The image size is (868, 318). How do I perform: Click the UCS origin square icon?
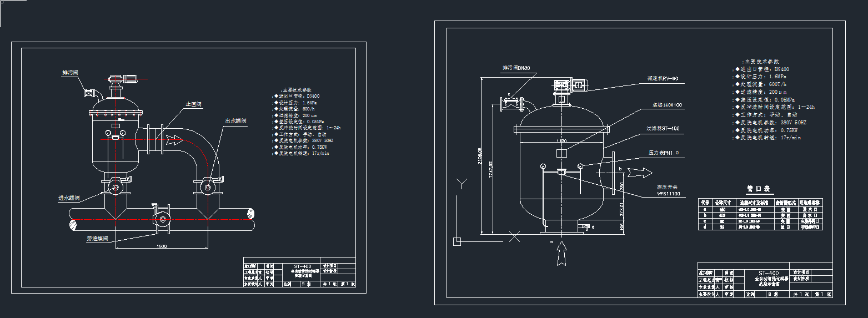coord(456,241)
